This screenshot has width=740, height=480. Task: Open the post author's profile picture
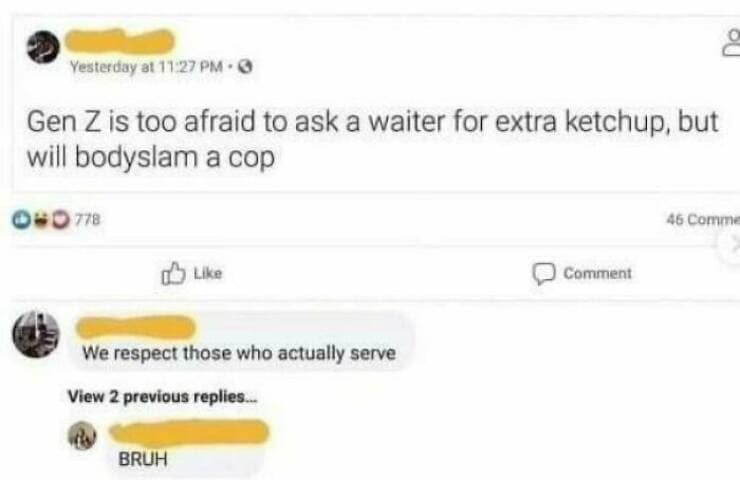coord(43,47)
